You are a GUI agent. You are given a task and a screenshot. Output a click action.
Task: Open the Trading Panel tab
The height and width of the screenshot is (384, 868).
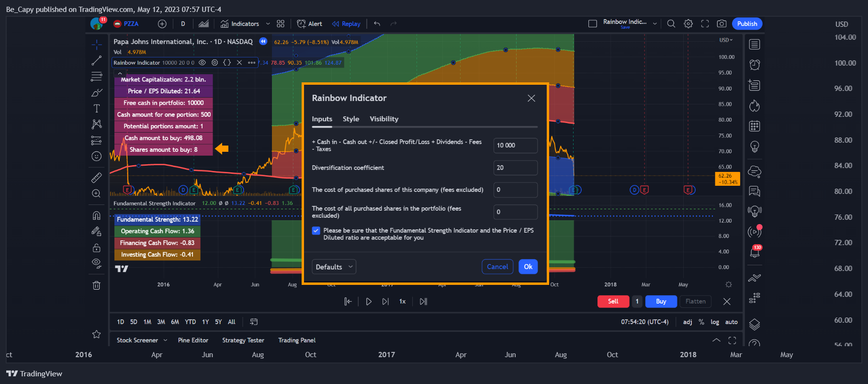click(297, 340)
